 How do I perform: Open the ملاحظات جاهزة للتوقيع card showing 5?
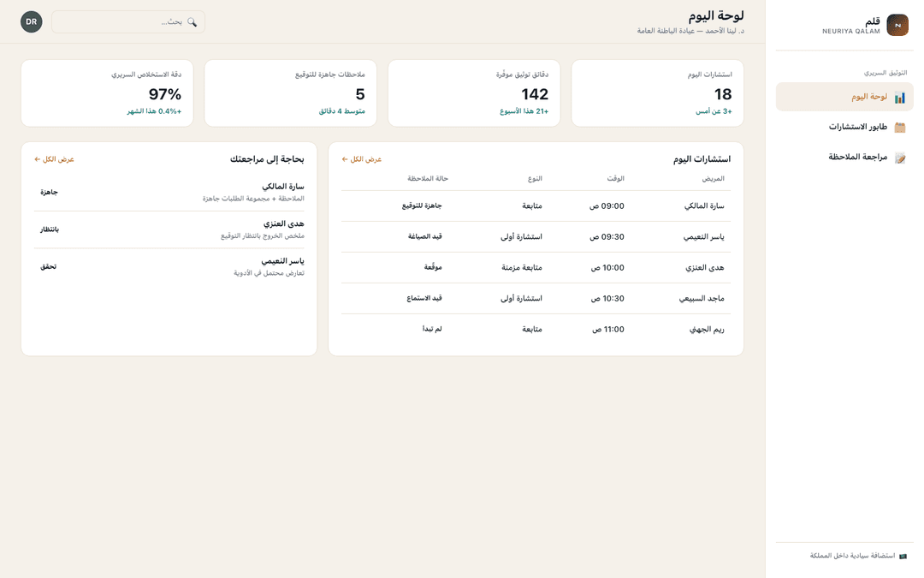point(291,92)
